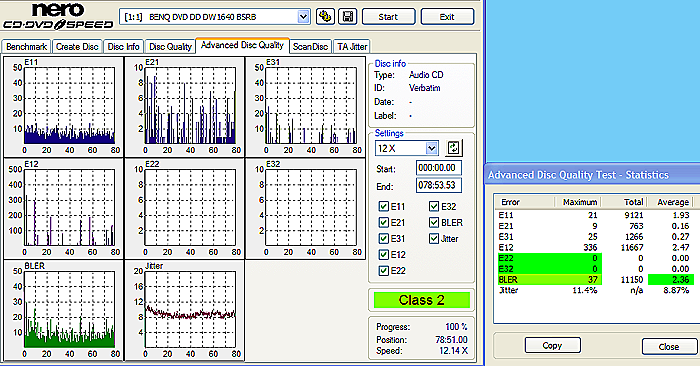The height and width of the screenshot is (366, 700).
Task: Open the 12 X speed dropdown
Action: tap(431, 148)
